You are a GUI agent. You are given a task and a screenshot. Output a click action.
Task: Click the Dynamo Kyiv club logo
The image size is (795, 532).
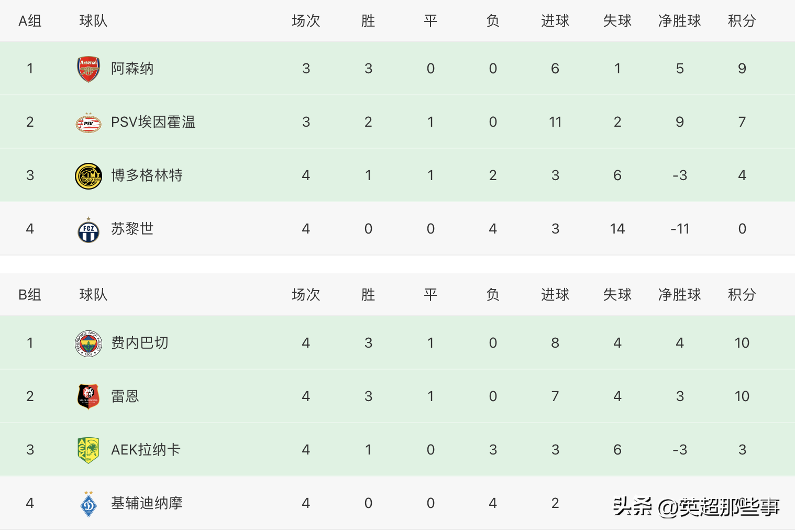[x=89, y=504]
